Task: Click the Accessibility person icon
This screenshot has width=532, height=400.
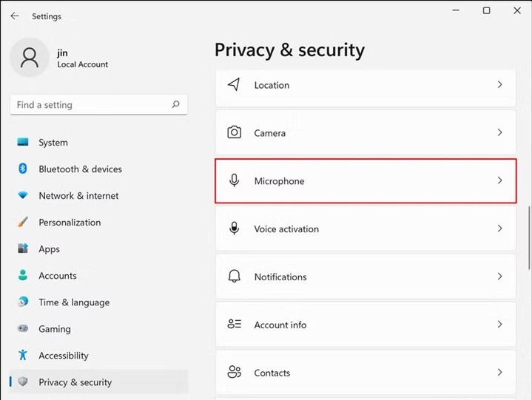Action: [23, 356]
